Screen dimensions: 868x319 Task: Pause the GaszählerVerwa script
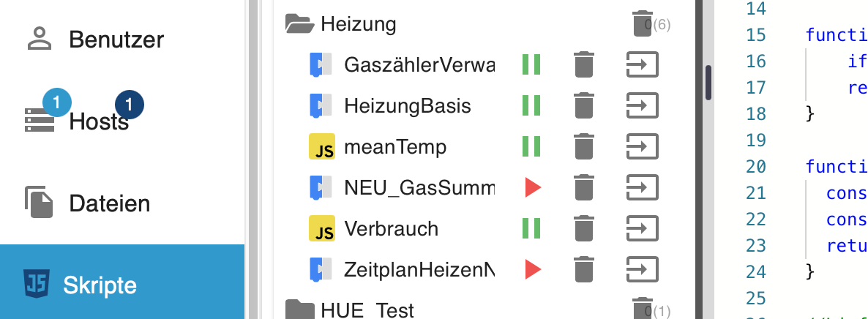[531, 65]
